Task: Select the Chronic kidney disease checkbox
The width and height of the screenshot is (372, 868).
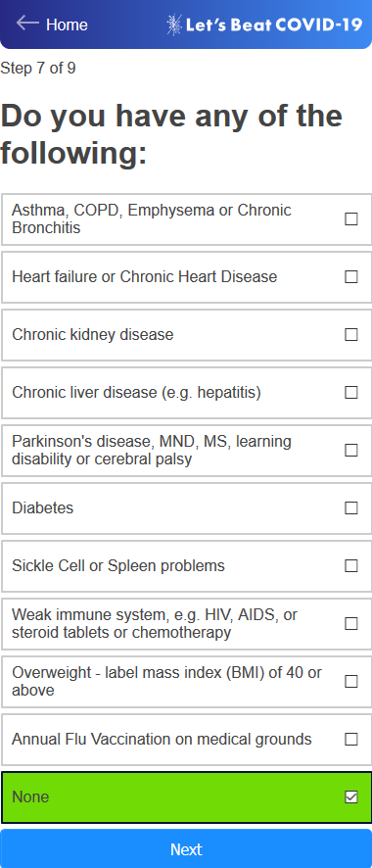Action: tap(351, 335)
